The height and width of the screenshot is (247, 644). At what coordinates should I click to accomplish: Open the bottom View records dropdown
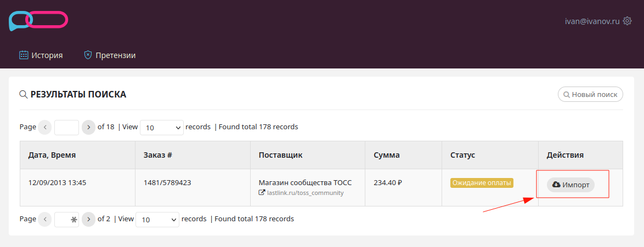157,220
